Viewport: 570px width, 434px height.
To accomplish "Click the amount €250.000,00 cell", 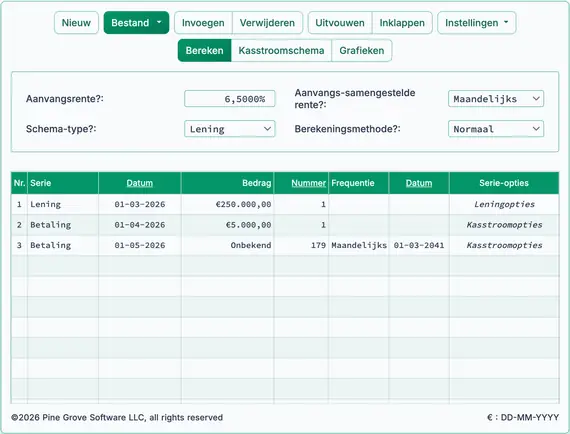I will [x=228, y=204].
